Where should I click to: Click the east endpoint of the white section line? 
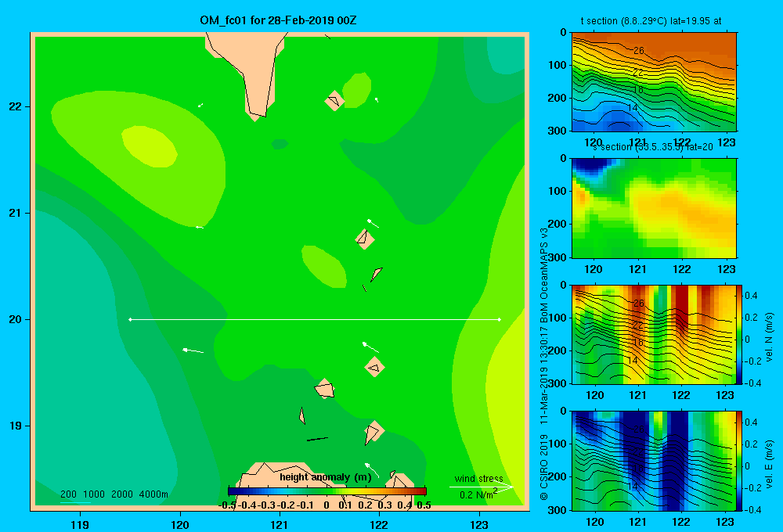pyautogui.click(x=500, y=319)
